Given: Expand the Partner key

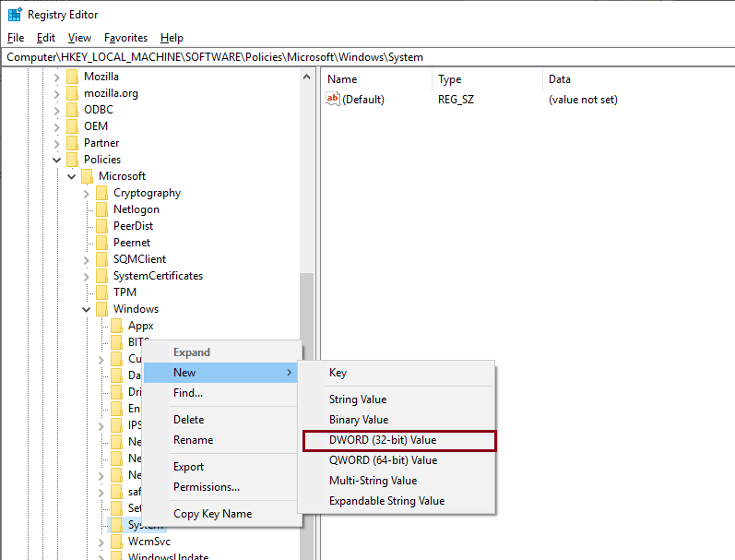Looking at the screenshot, I should 57,144.
